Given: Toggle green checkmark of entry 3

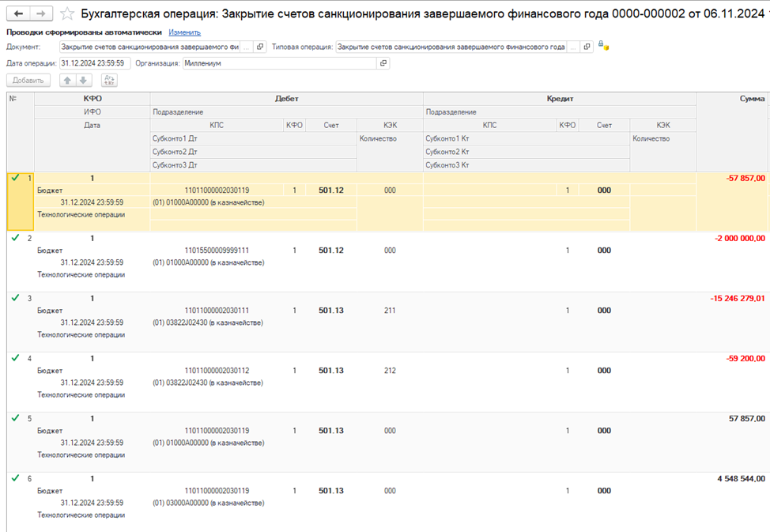Looking at the screenshot, I should coord(15,298).
